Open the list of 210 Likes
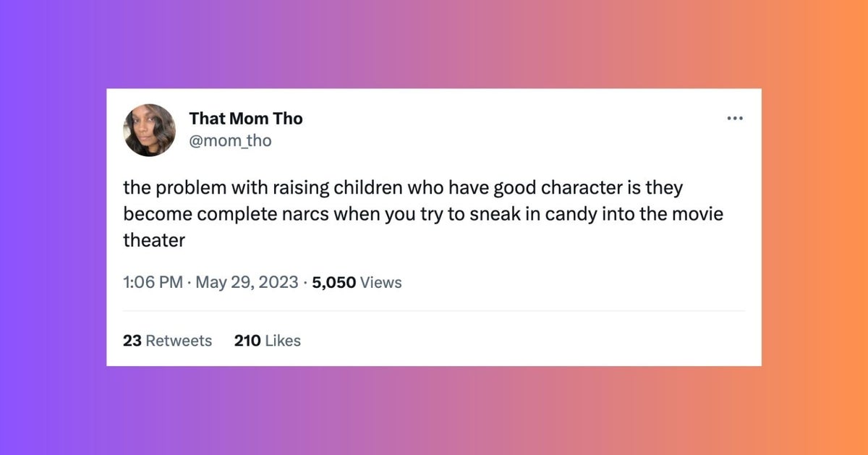868x455 pixels. (x=267, y=340)
